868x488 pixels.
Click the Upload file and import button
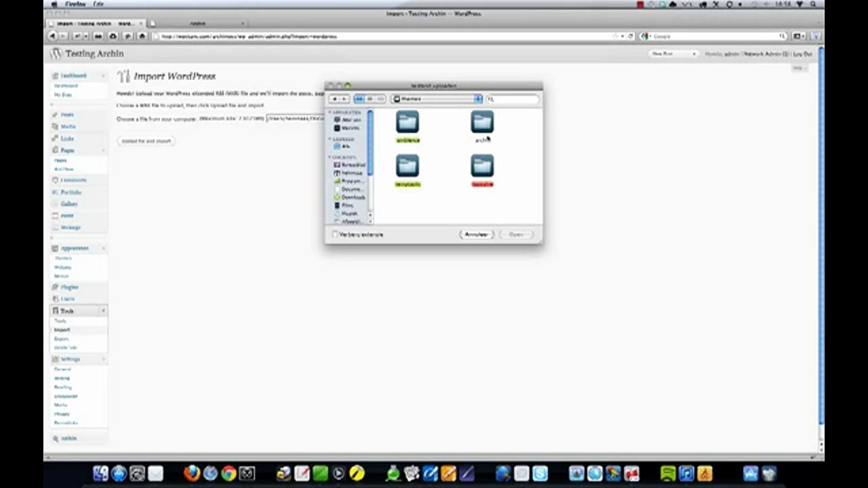(146, 141)
